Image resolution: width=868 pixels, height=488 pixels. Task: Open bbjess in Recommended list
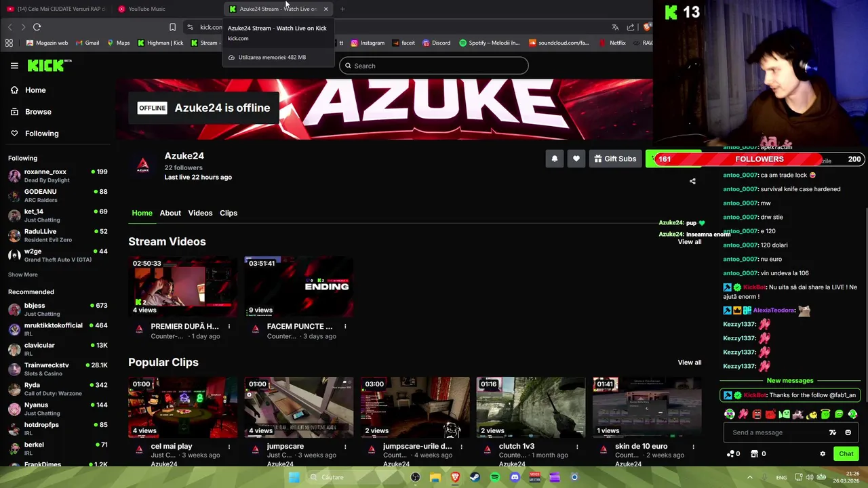click(58, 310)
